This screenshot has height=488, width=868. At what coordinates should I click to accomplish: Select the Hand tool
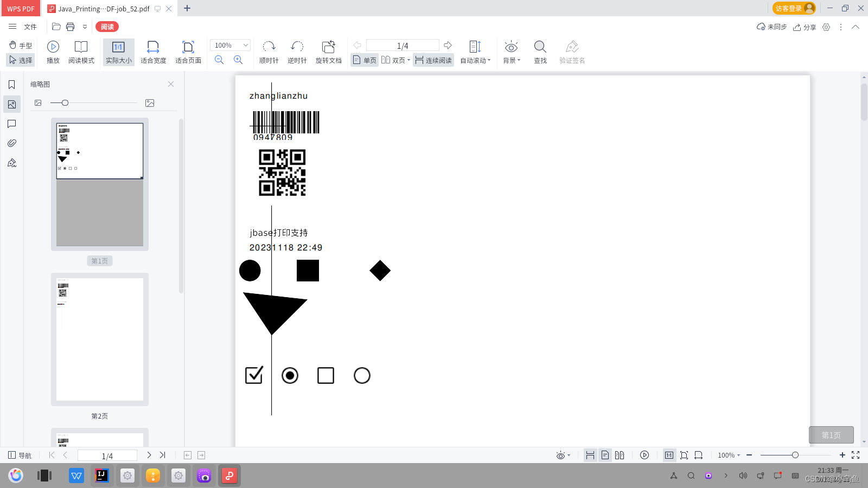tap(21, 46)
